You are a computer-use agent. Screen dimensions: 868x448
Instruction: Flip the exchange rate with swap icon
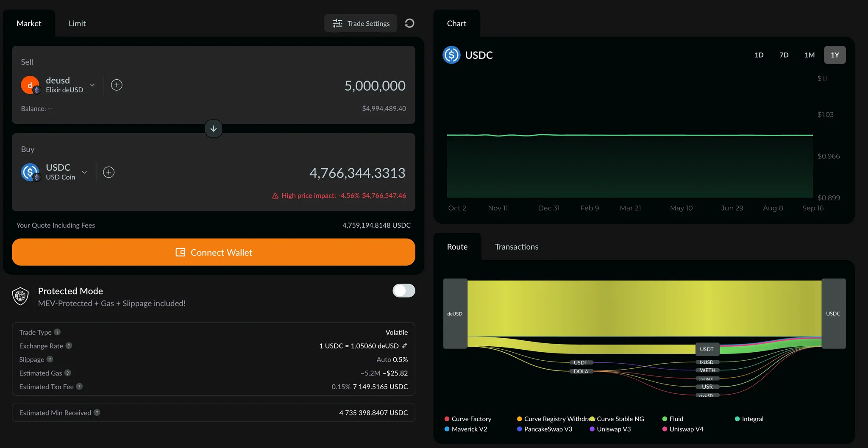[x=404, y=346]
